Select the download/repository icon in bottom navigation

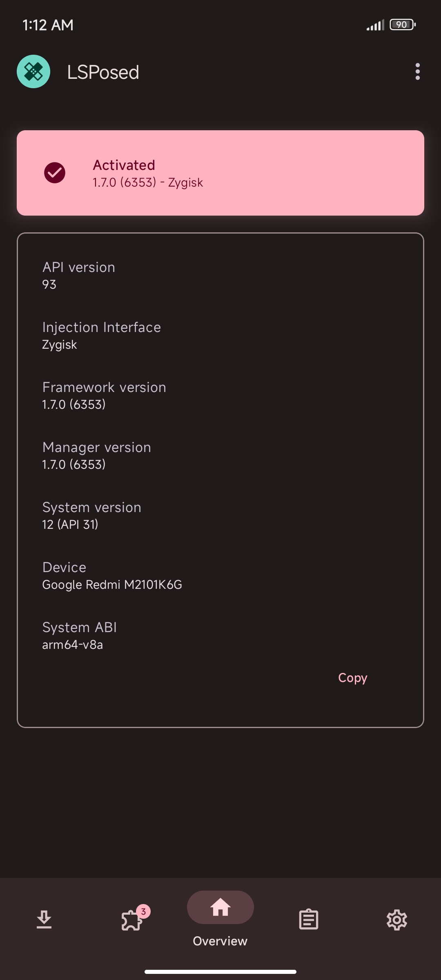tap(44, 920)
